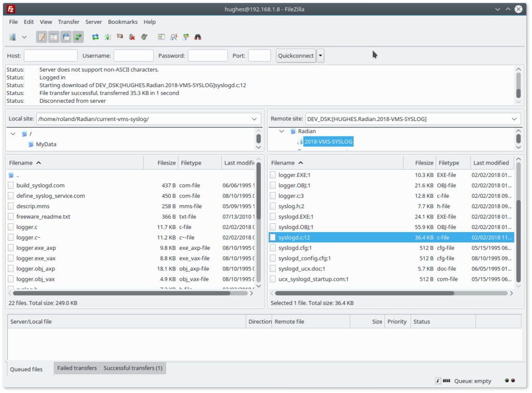Click the Refresh file lists icon
The image size is (532, 393).
[x=95, y=37]
